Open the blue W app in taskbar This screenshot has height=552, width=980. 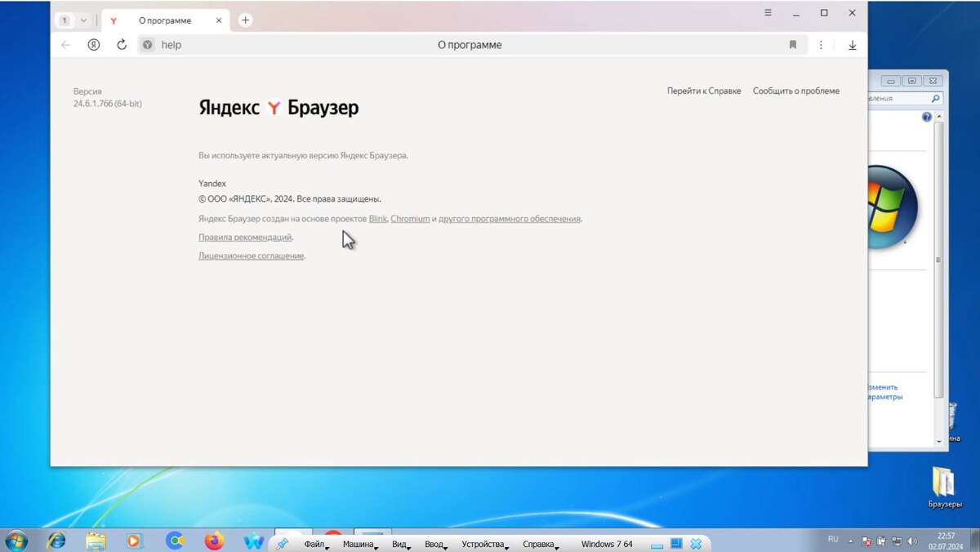pos(253,541)
